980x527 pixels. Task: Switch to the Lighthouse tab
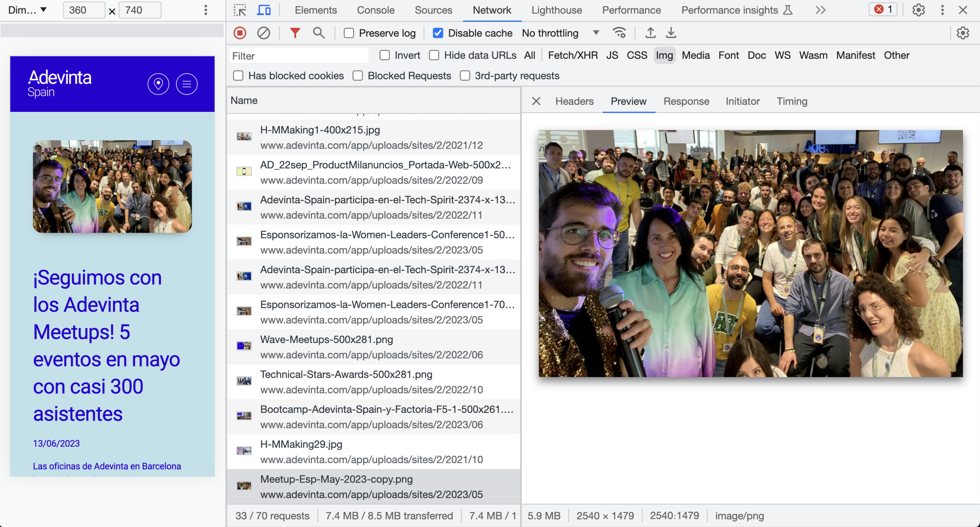[556, 10]
